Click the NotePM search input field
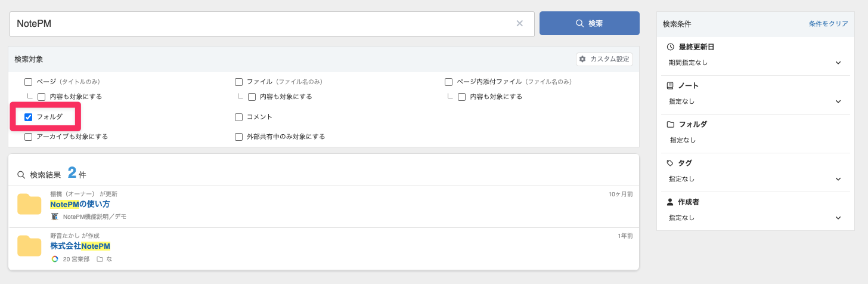 [x=272, y=24]
